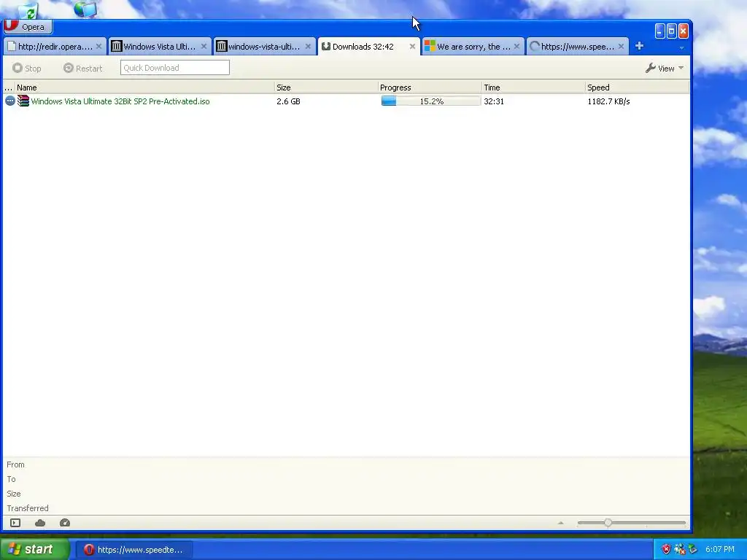This screenshot has height=560, width=747.
Task: Click the red security shield tray icon
Action: click(x=666, y=550)
